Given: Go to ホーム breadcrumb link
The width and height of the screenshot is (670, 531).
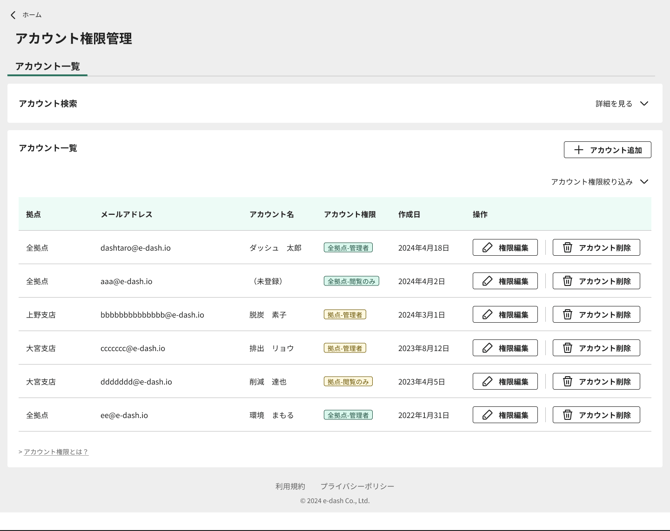Looking at the screenshot, I should coord(32,15).
